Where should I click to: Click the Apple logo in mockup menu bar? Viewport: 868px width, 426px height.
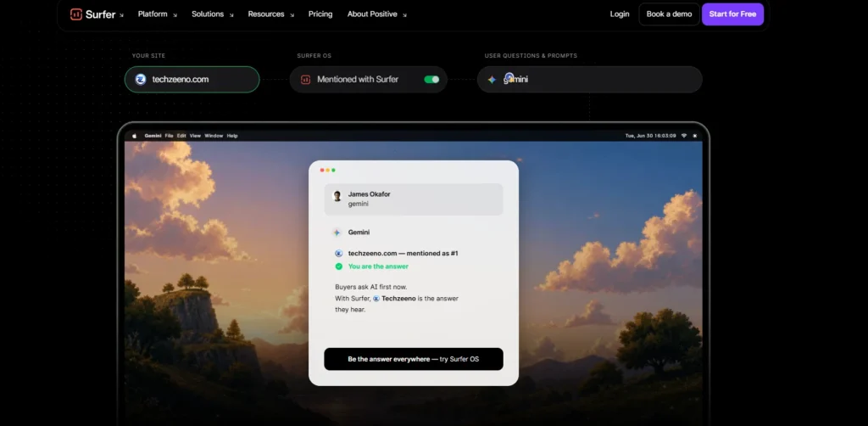tap(134, 136)
